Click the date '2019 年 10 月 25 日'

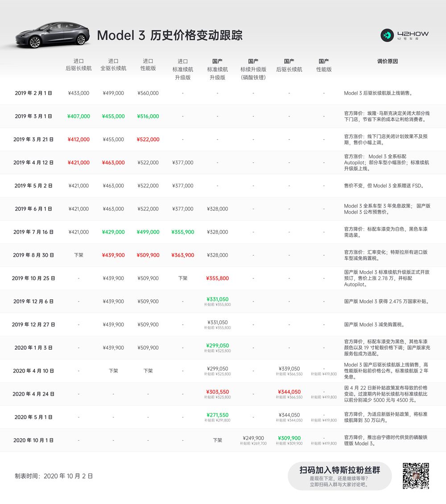33,278
